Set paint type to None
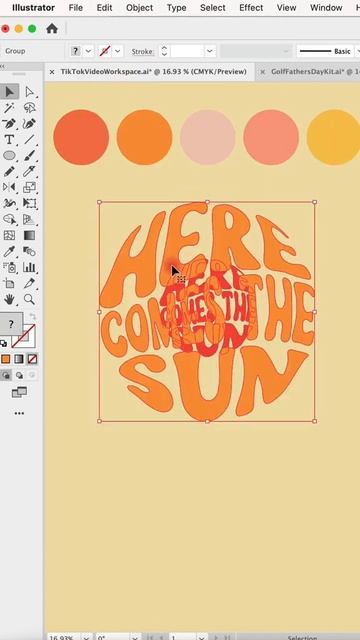360x640 pixels. click(32, 359)
